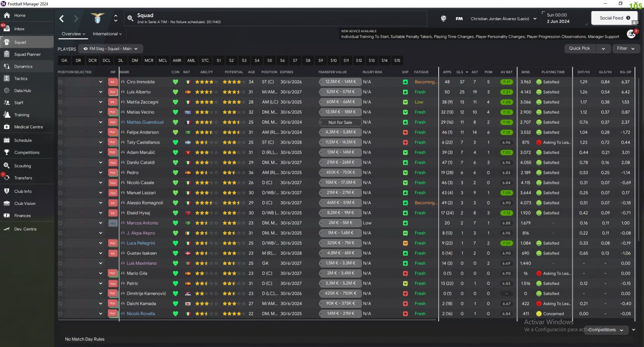Navigate back with the left arrow

(62, 19)
